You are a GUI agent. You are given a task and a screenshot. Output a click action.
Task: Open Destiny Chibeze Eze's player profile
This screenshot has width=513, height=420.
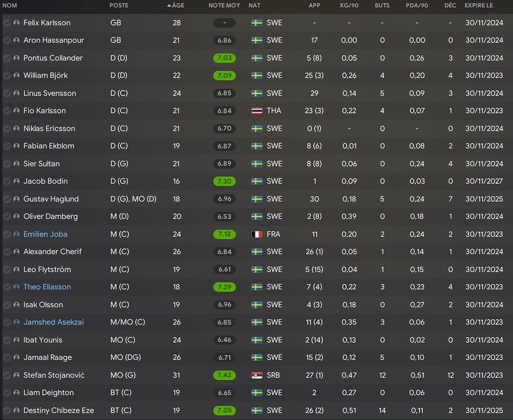pyautogui.click(x=59, y=410)
